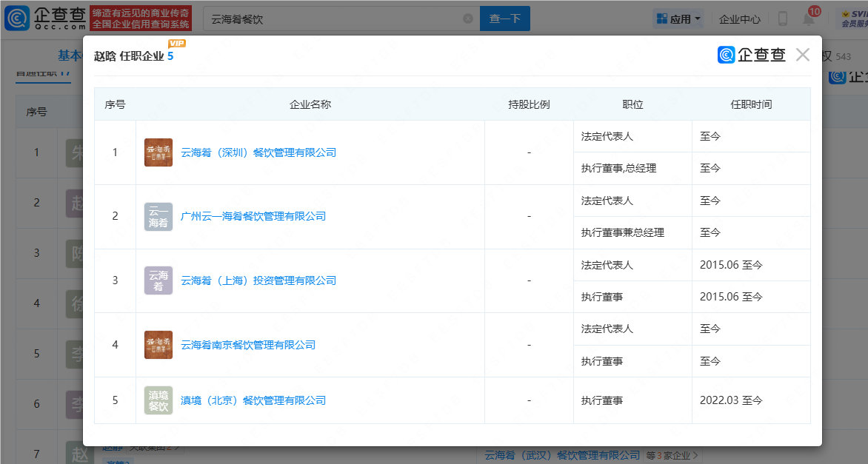Open notifications bell with 10 badge
The image size is (868, 464).
[809, 19]
